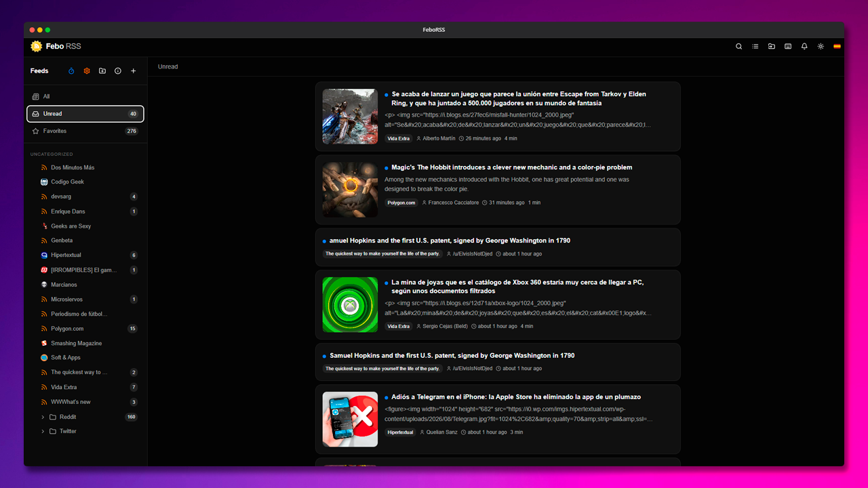Click the add folder icon next to Feeds

[x=102, y=71]
